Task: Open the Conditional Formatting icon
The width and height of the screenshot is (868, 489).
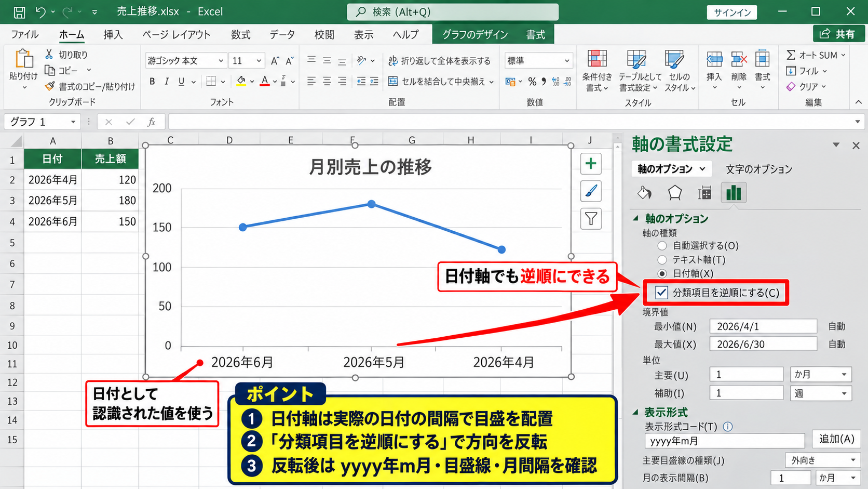Action: (597, 59)
